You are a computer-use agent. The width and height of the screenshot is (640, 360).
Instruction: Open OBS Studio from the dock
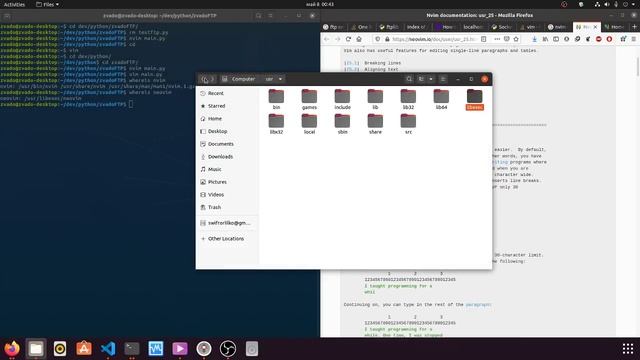click(228, 349)
